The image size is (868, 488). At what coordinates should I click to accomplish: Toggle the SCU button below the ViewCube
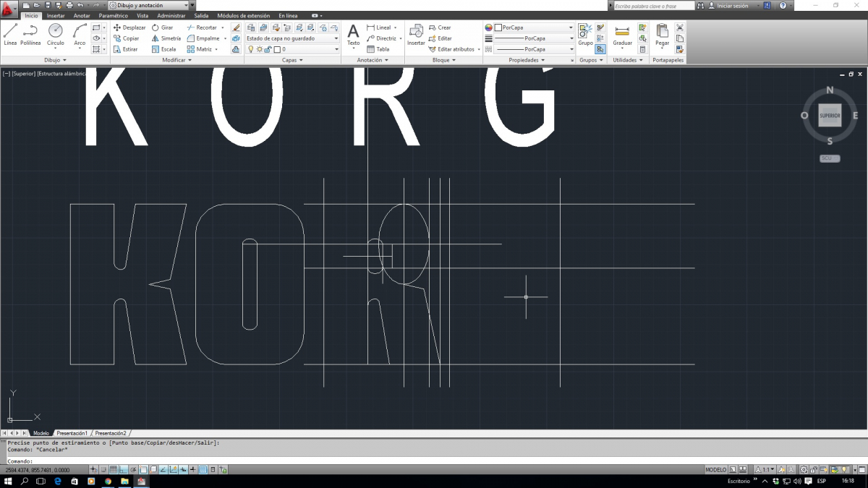[830, 158]
